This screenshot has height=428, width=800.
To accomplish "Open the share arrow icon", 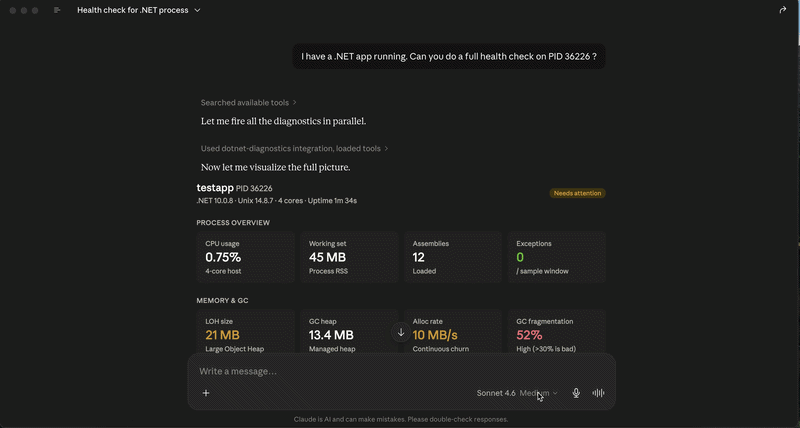I will (x=783, y=10).
